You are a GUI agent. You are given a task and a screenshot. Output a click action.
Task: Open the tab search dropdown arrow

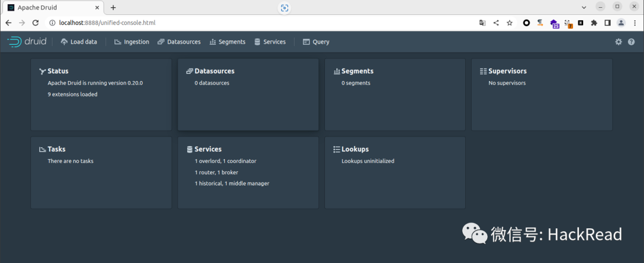tap(584, 7)
